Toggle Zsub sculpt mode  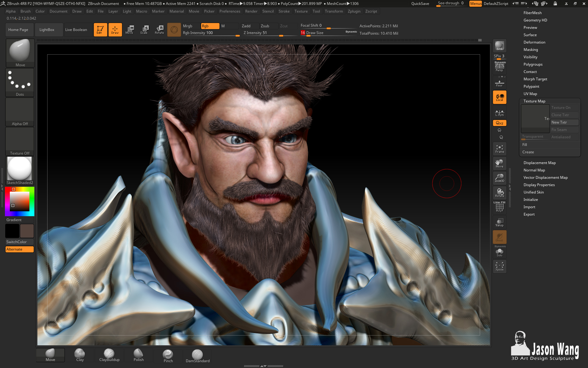click(269, 26)
